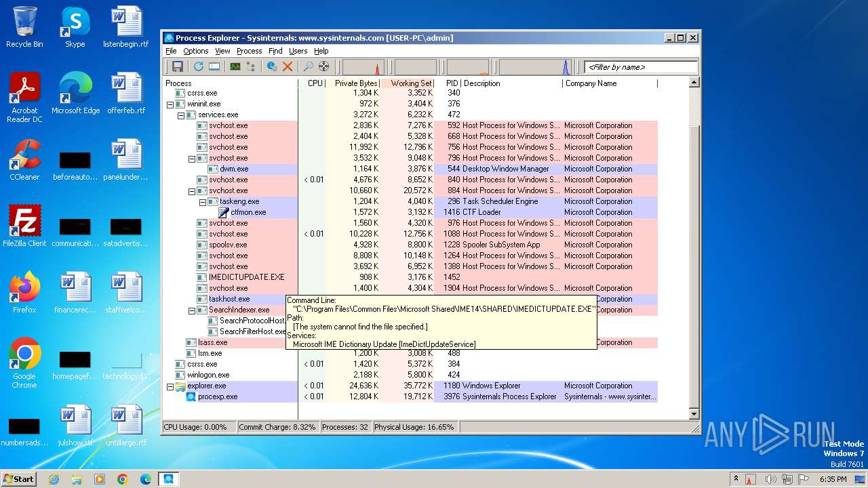Sort by the PID column header
Image resolution: width=868 pixels, height=488 pixels.
(x=447, y=83)
